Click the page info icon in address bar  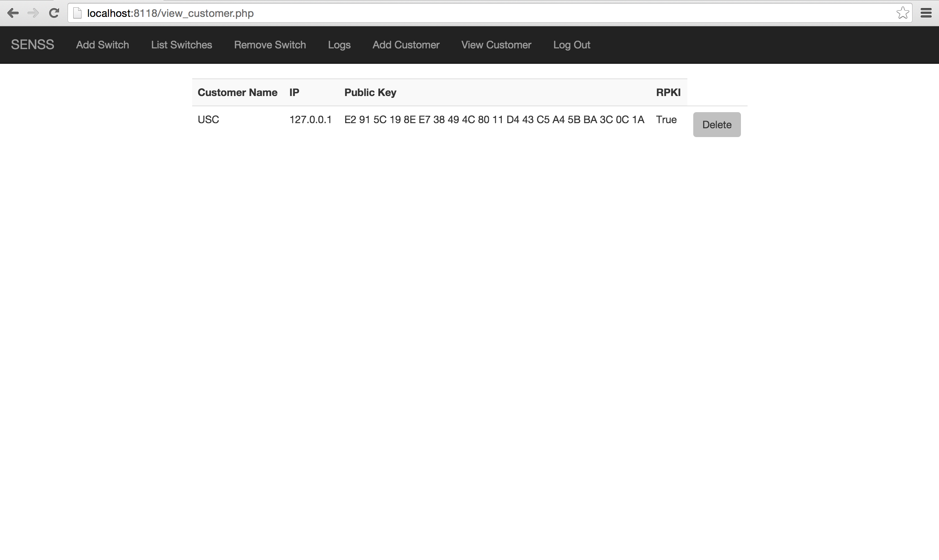[77, 13]
